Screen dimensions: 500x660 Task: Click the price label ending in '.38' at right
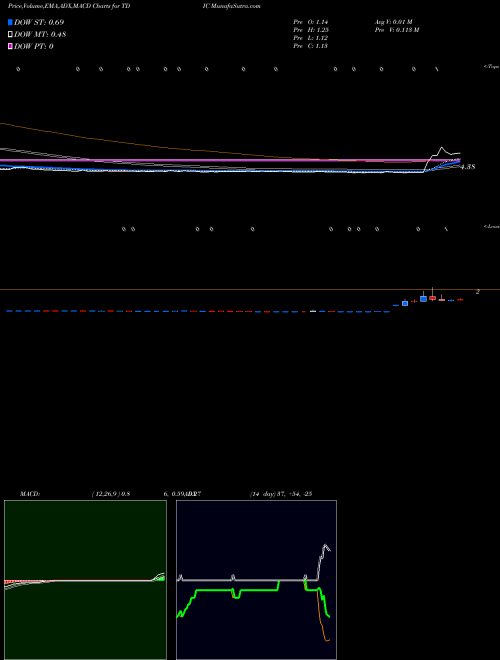pos(468,167)
